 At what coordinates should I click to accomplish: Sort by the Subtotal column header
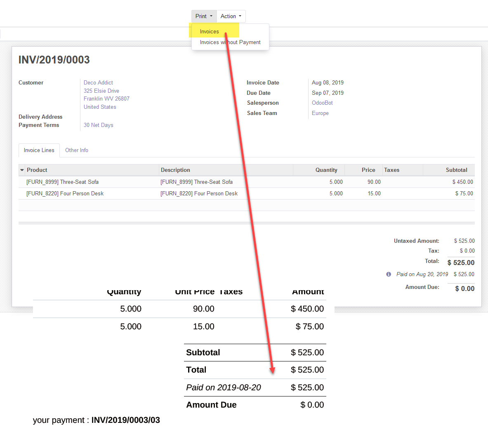click(456, 170)
